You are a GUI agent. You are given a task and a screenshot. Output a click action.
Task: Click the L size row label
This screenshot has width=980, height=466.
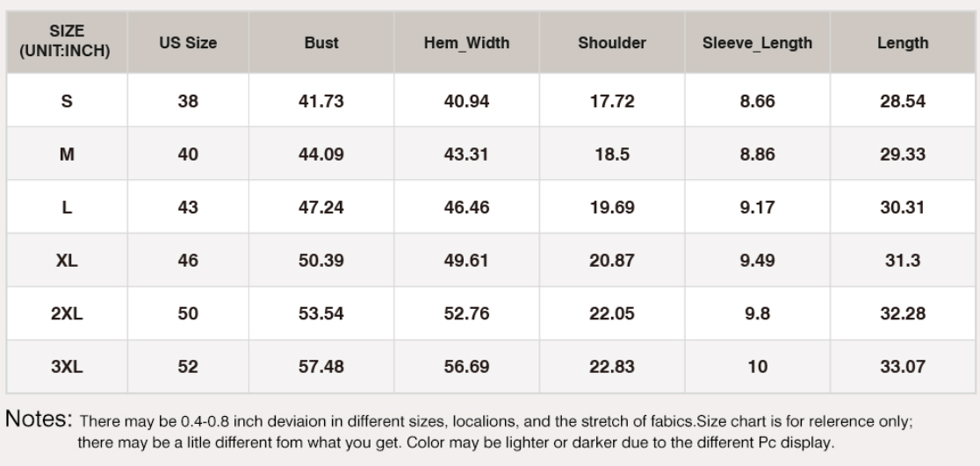(67, 207)
